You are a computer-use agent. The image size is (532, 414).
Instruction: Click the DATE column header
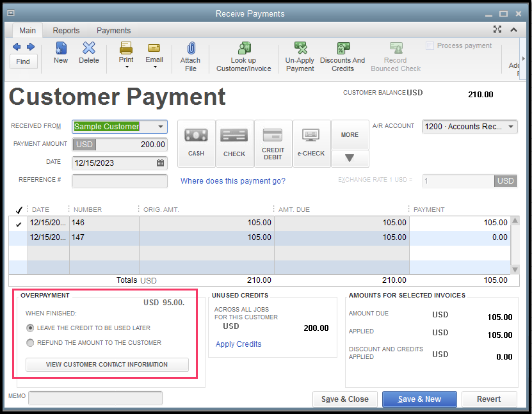pos(40,209)
